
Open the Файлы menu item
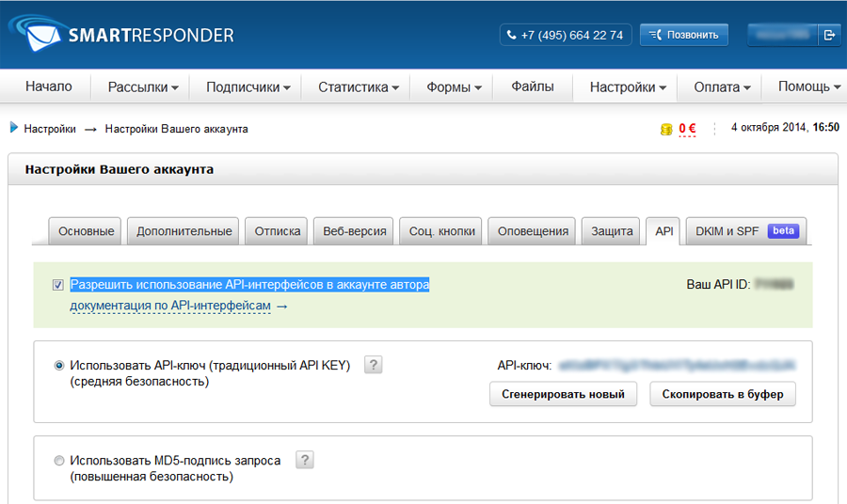coord(533,87)
